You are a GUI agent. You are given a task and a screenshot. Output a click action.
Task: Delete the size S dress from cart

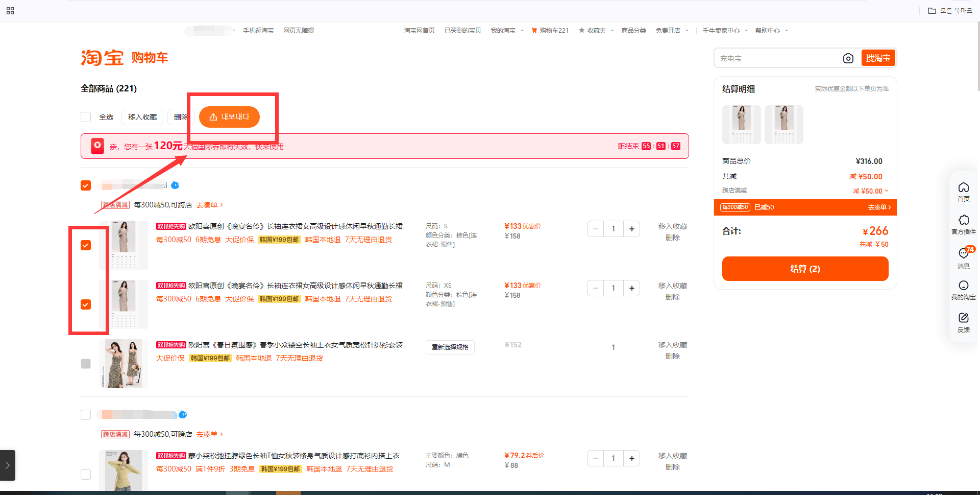pyautogui.click(x=673, y=238)
